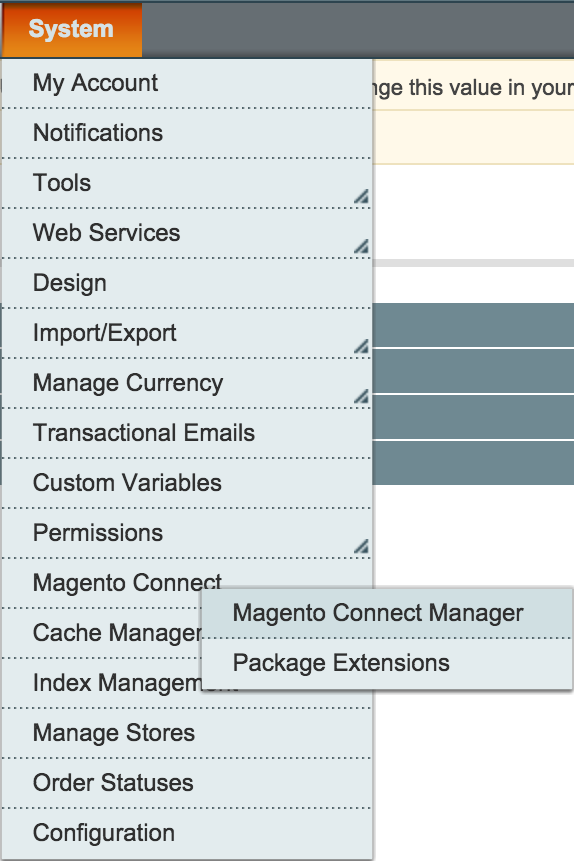This screenshot has height=861, width=574.
Task: Go to Manage Stores
Action: click(187, 733)
